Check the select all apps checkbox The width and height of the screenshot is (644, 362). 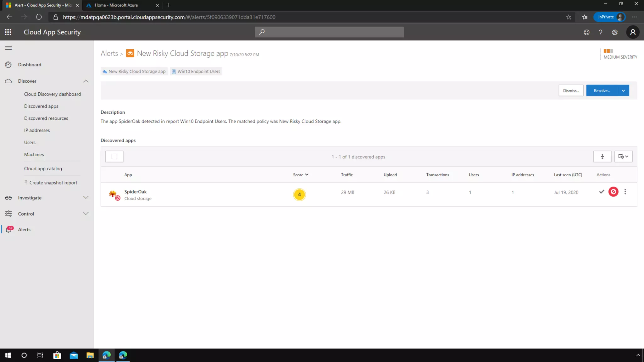(x=114, y=156)
